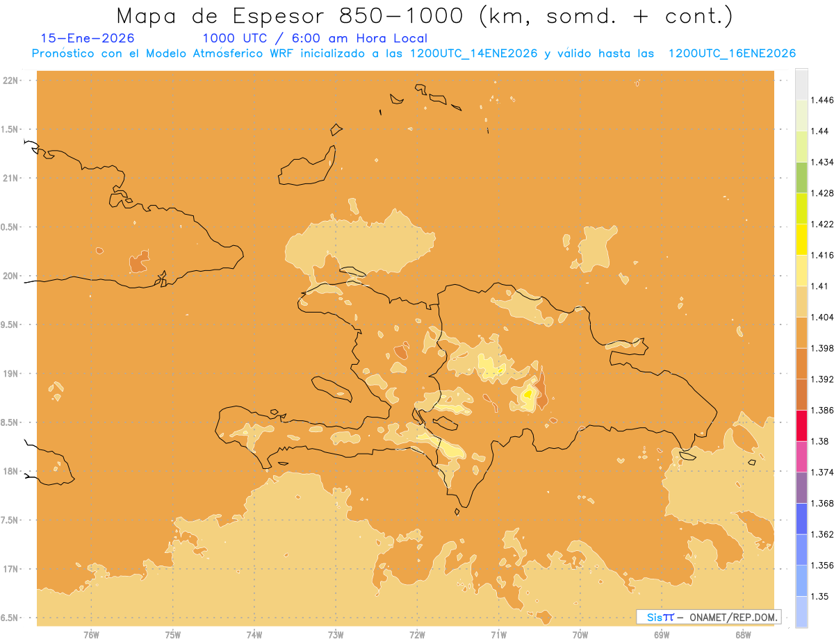Image resolution: width=834 pixels, height=644 pixels.
Task: Pick the pale orange swatch between 1.404 and 1.41
Action: point(801,302)
